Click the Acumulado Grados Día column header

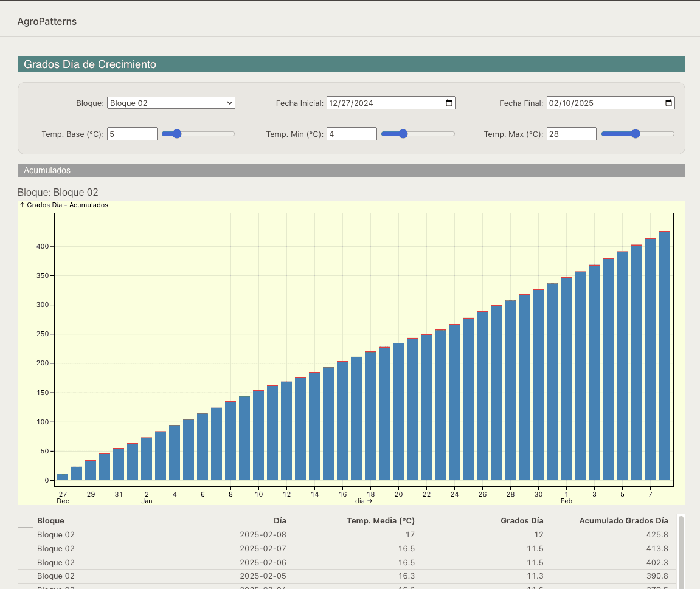pyautogui.click(x=623, y=521)
